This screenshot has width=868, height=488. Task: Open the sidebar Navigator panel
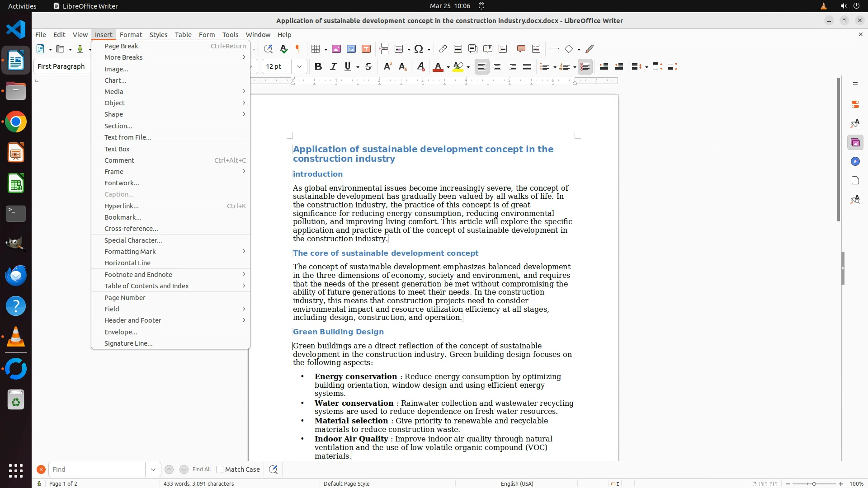pos(855,162)
